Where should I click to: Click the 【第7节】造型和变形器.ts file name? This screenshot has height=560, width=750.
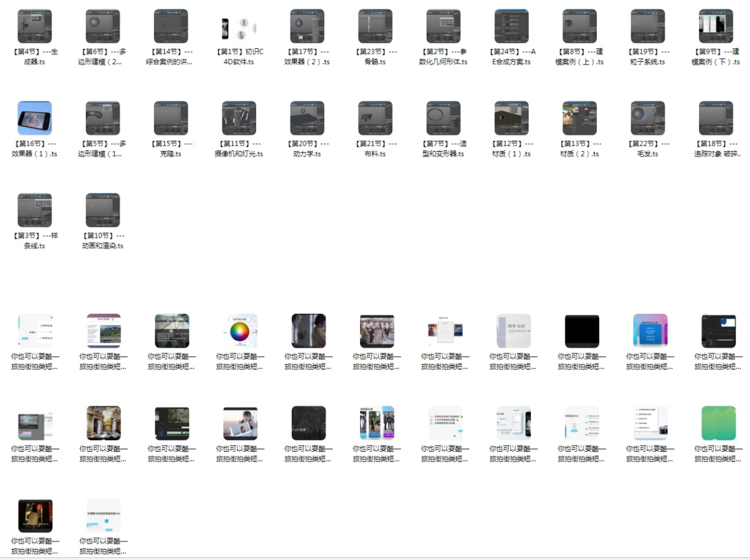tap(443, 148)
